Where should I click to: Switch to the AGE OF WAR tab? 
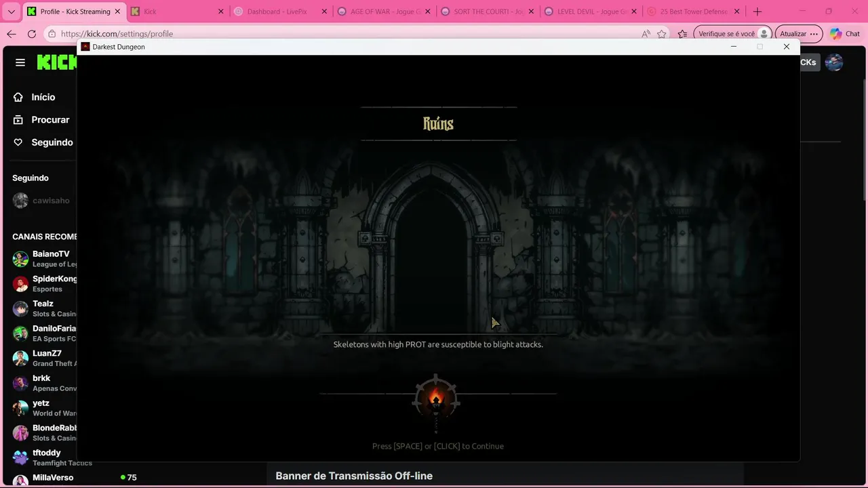pos(383,12)
